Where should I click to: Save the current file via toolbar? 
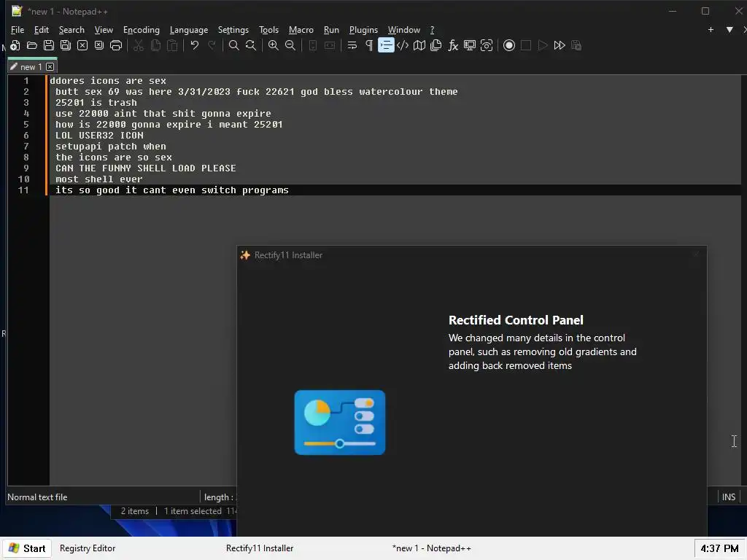pos(49,45)
